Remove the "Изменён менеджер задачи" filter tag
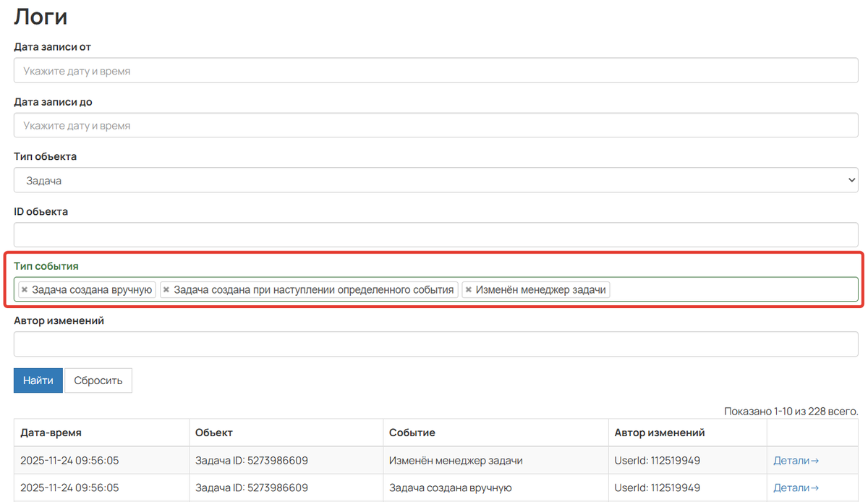This screenshot has height=502, width=868. tap(469, 290)
